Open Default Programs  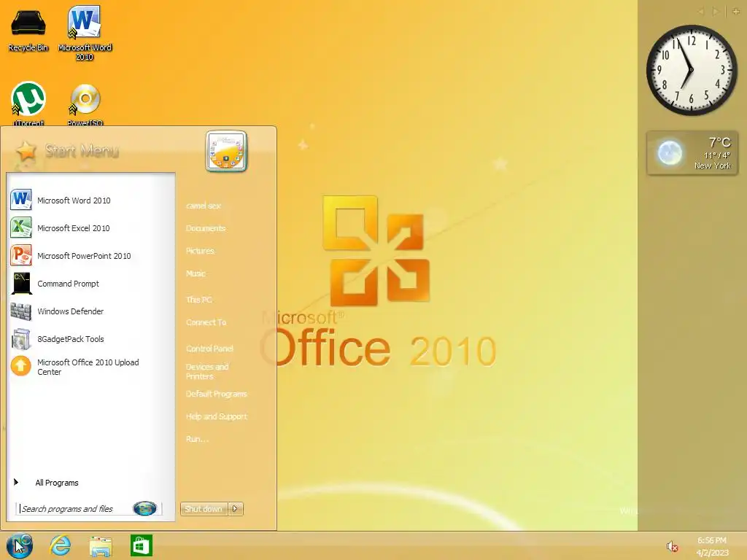click(216, 394)
